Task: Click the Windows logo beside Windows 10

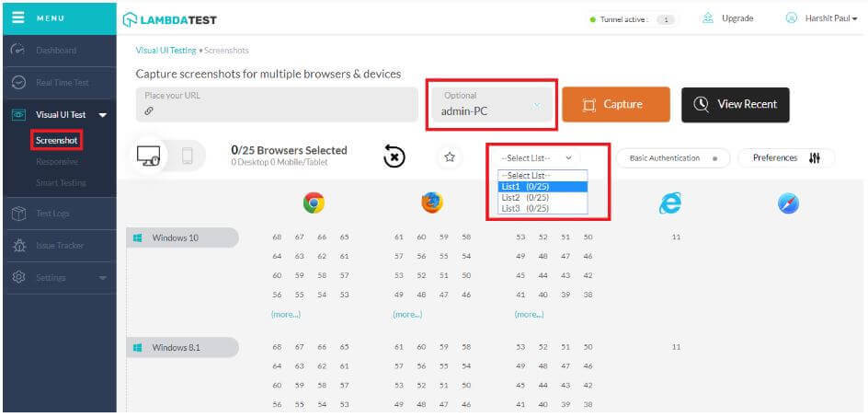Action: [x=138, y=237]
